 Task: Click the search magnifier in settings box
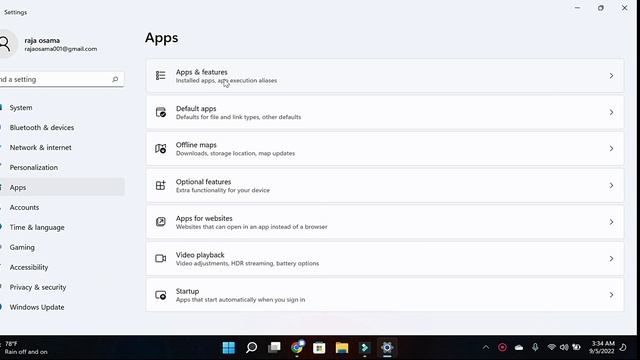pos(115,79)
